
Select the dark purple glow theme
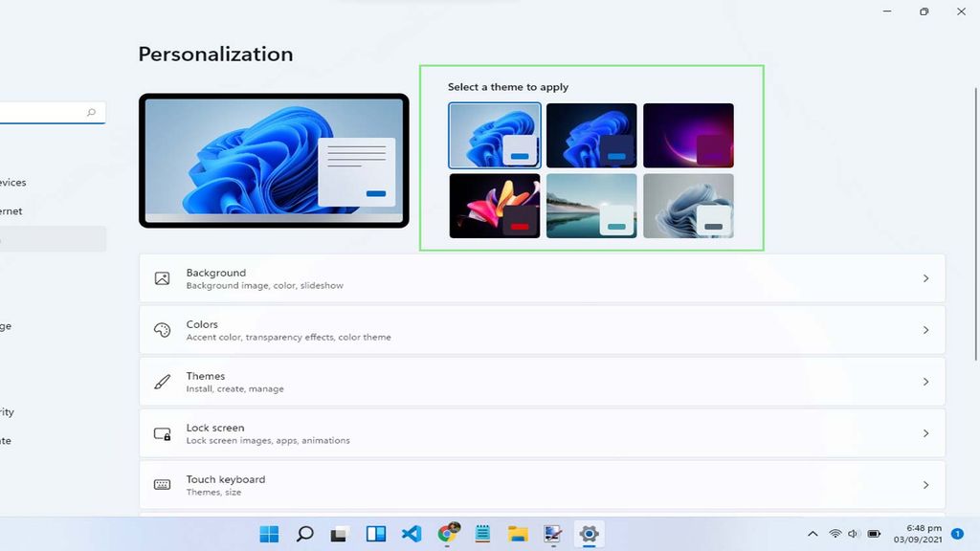tap(688, 135)
